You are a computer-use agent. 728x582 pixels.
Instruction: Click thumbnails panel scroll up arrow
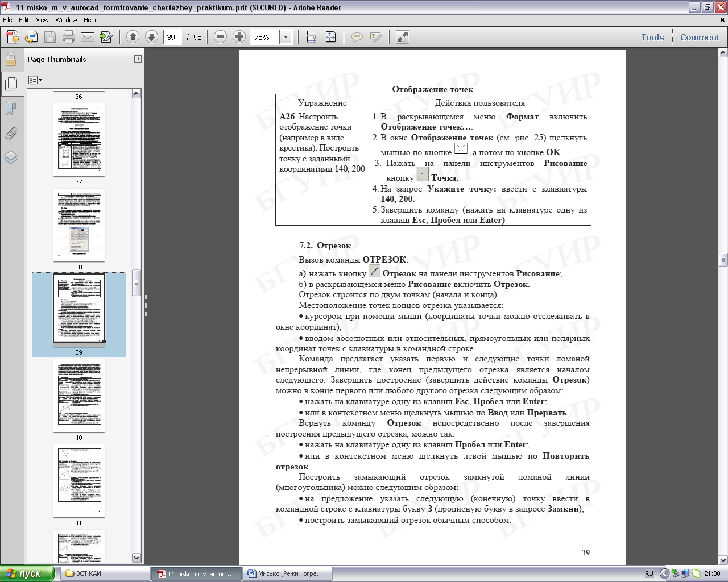136,94
